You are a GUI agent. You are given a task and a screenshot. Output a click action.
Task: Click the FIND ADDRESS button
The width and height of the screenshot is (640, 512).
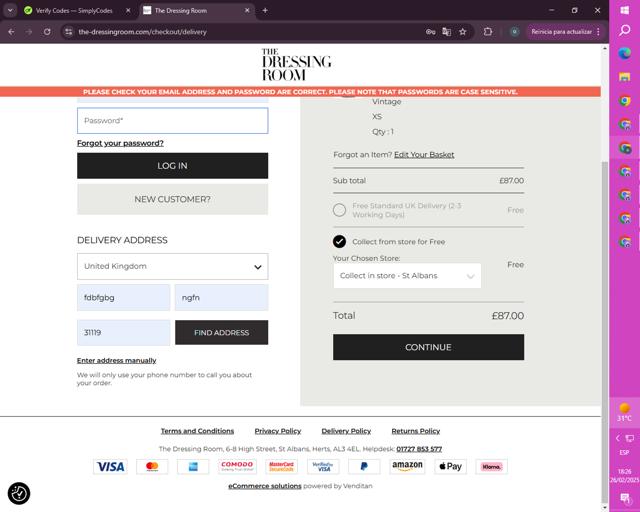[222, 332]
